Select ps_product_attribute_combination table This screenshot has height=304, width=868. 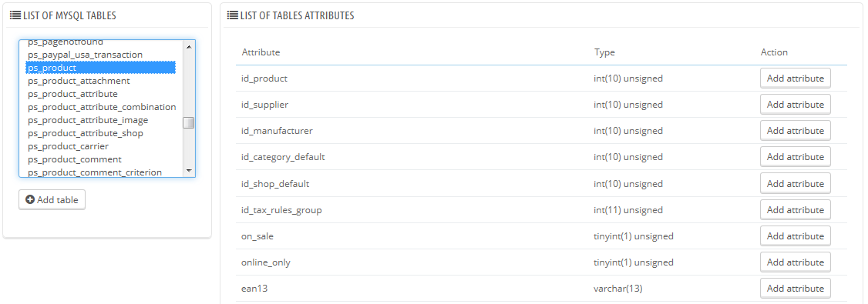tap(102, 107)
